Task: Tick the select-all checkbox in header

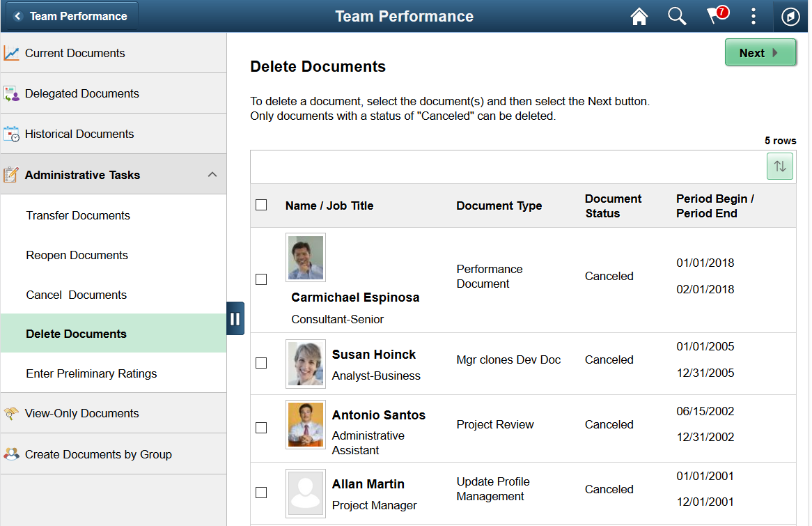Action: click(x=262, y=206)
